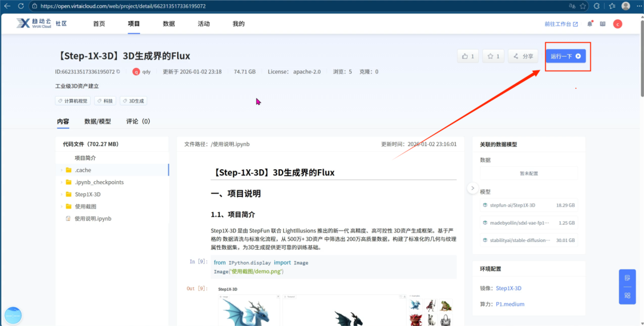Screen dimensions: 644x326
Task: Copy the project ID using the copy icon
Action: click(118, 72)
